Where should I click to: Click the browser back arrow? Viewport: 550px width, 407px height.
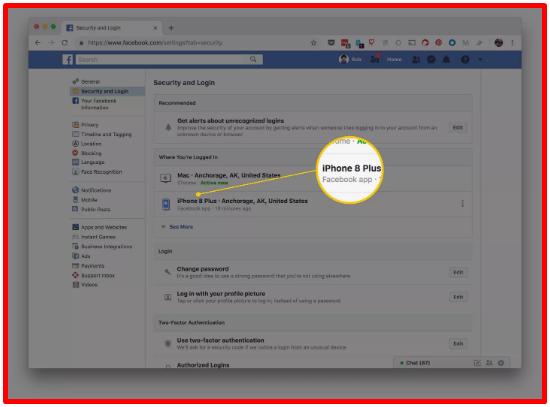pos(38,43)
